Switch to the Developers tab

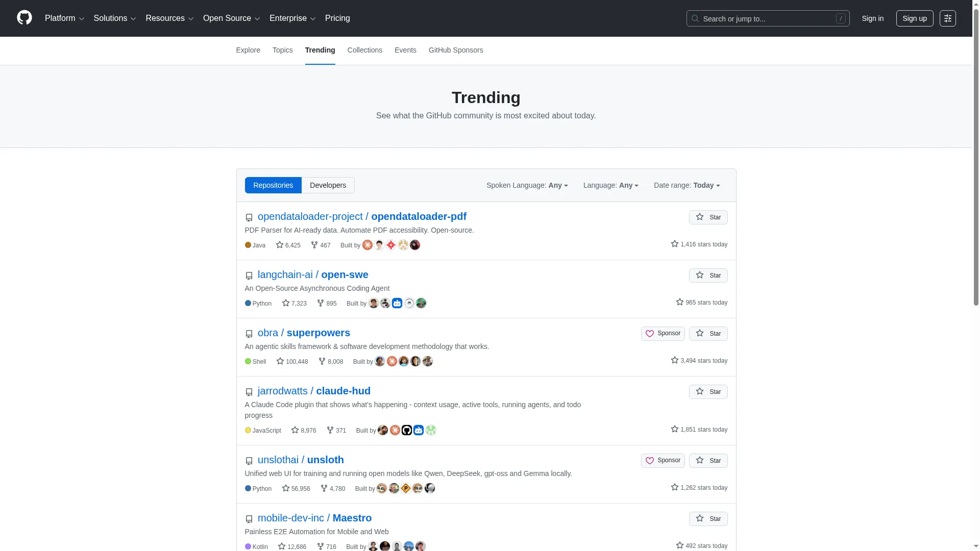[x=328, y=185]
